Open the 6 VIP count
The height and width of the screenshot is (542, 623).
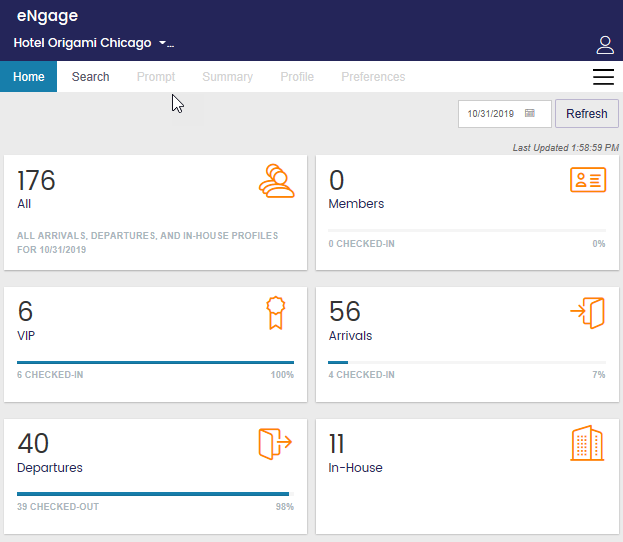pos(25,311)
